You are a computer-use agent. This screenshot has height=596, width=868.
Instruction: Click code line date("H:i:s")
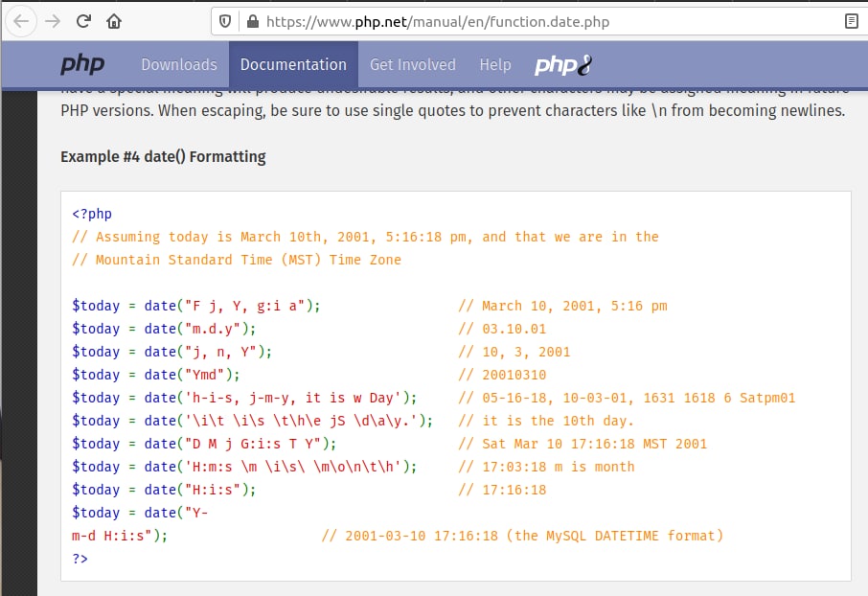[164, 490]
